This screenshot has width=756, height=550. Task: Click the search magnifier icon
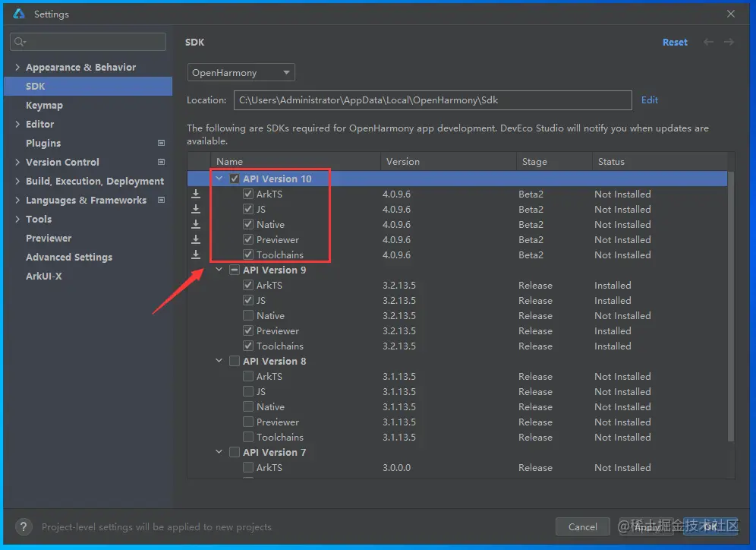click(19, 42)
